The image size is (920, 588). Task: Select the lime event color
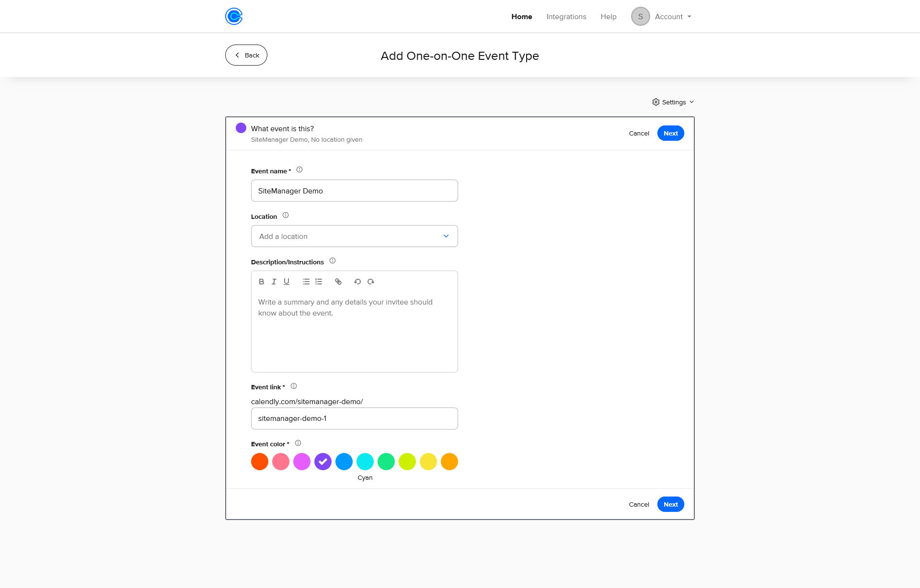coord(407,462)
